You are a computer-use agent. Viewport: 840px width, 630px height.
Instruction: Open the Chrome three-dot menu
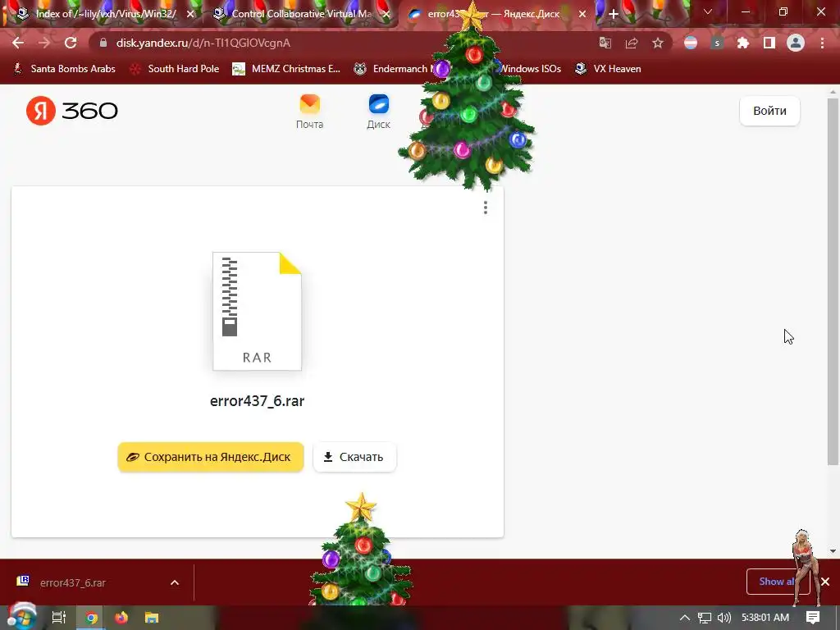pyautogui.click(x=822, y=43)
